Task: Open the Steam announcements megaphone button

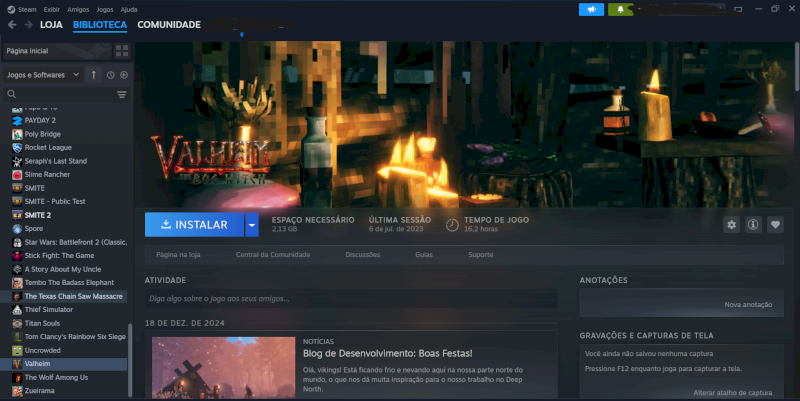Action: (x=591, y=9)
